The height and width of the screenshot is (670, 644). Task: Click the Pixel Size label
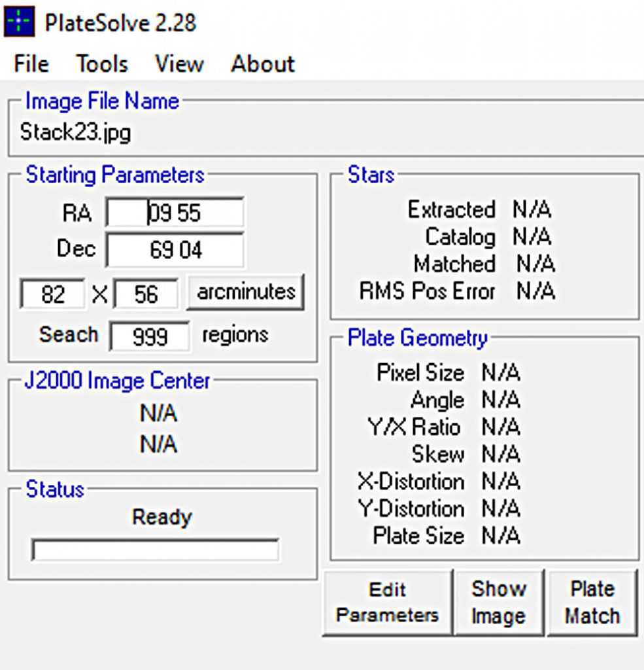coord(420,372)
